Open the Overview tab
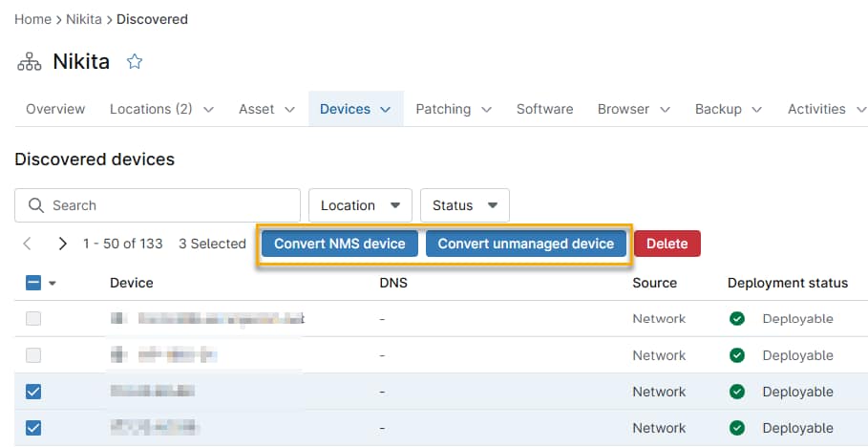The height and width of the screenshot is (447, 868). tap(55, 109)
